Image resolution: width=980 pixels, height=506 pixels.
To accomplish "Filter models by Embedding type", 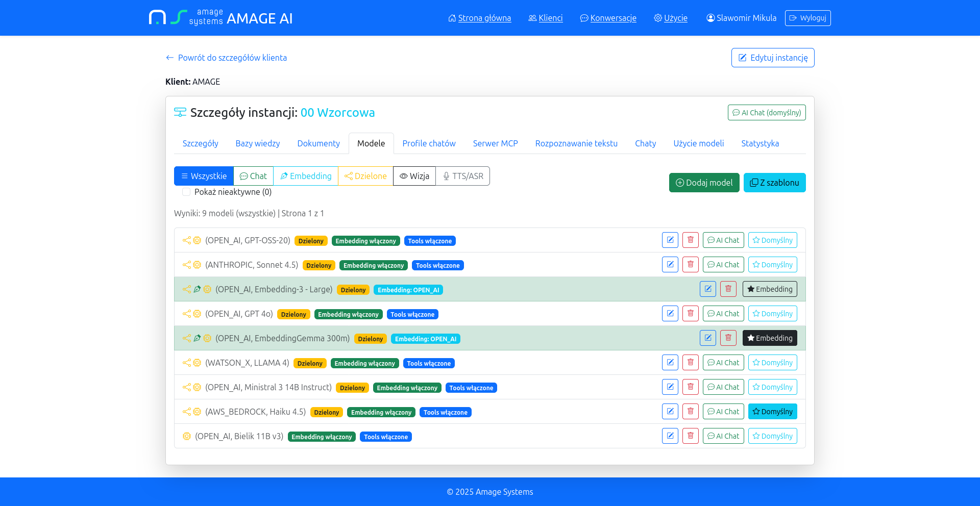I will [305, 176].
